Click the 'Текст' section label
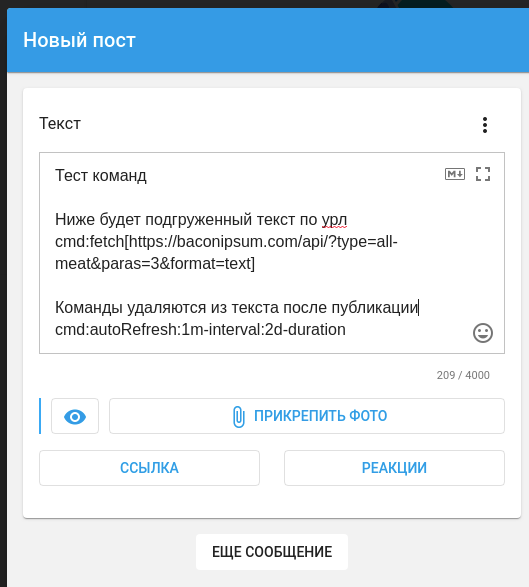This screenshot has height=587, width=529. click(x=60, y=124)
